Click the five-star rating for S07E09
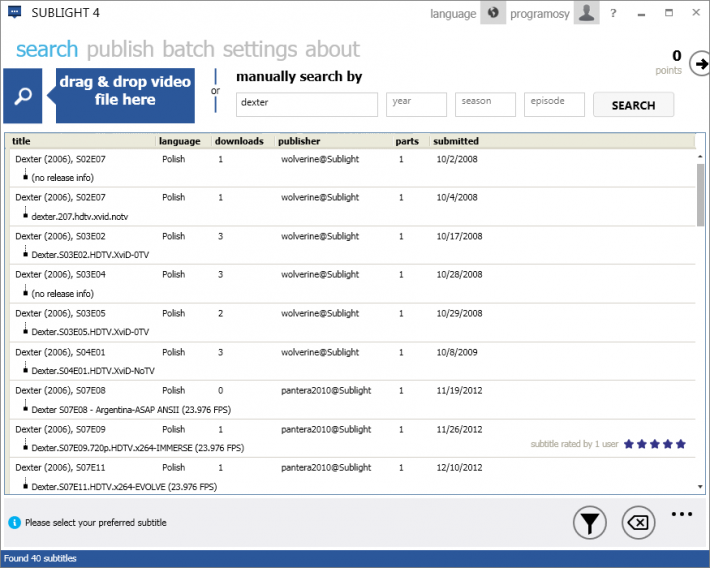Screen dimensions: 710x568 click(x=655, y=444)
